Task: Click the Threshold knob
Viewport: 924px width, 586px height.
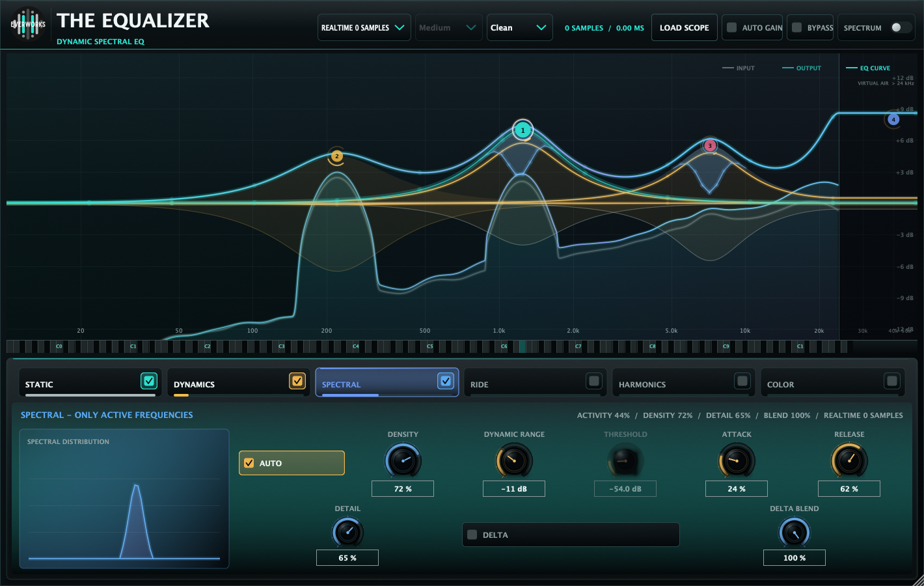Action: pos(625,461)
